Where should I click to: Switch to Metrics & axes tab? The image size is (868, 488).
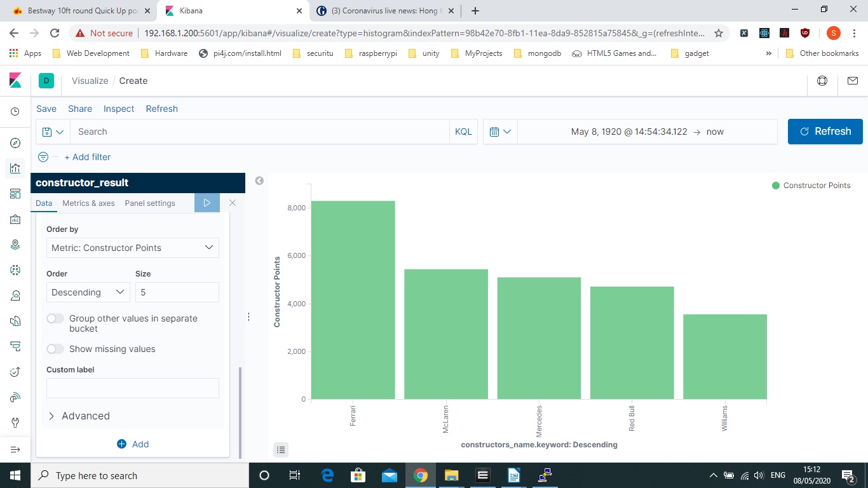tap(88, 203)
